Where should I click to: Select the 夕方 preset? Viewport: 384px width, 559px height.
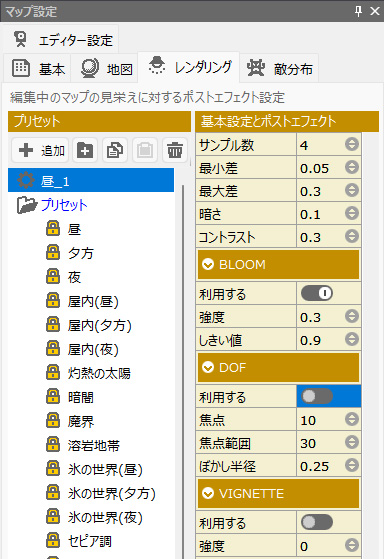tap(81, 253)
